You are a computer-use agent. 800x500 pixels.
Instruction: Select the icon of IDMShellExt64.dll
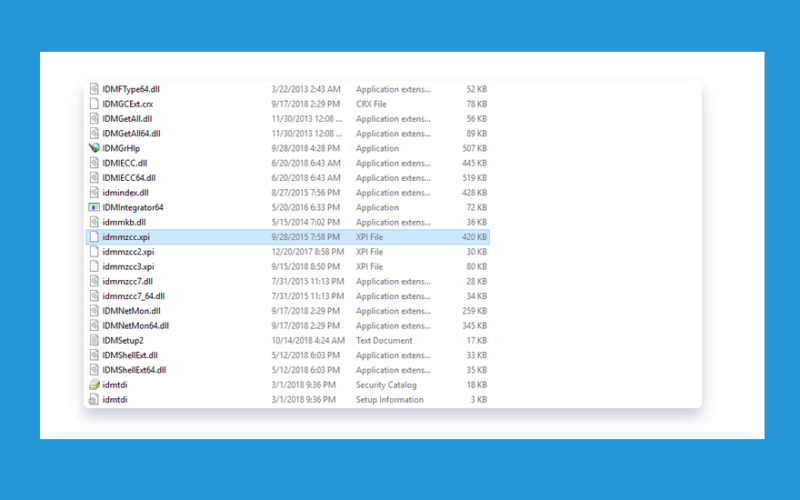pyautogui.click(x=94, y=370)
